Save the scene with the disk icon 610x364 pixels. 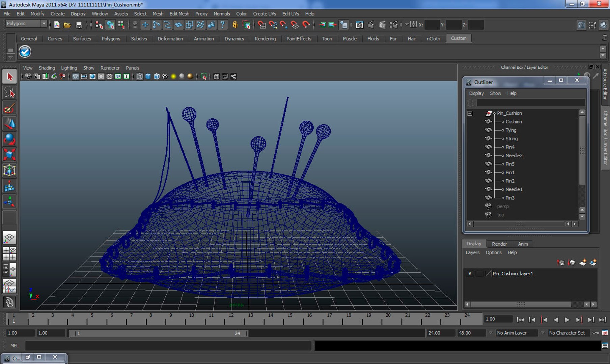tap(79, 25)
